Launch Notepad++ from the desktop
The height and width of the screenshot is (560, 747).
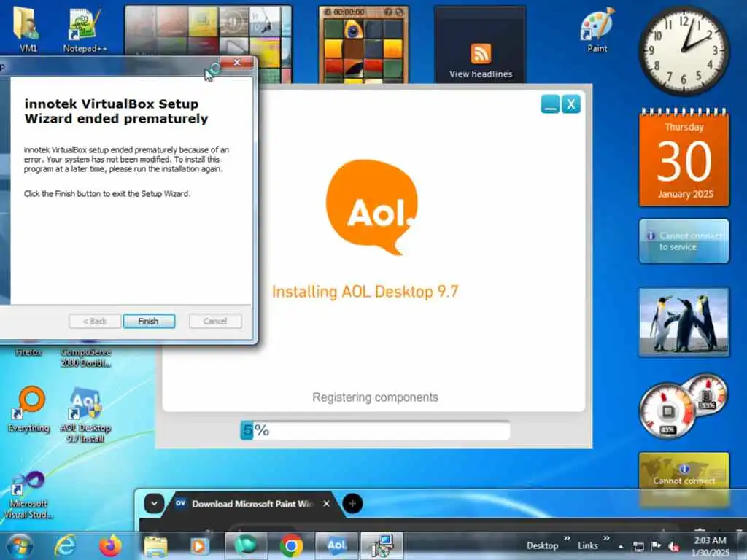coord(85,29)
